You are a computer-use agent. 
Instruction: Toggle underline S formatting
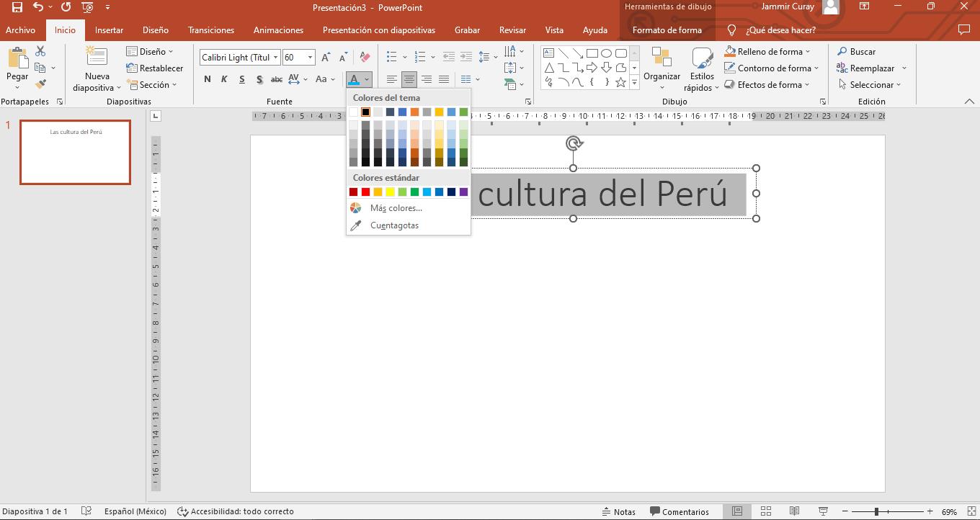241,79
